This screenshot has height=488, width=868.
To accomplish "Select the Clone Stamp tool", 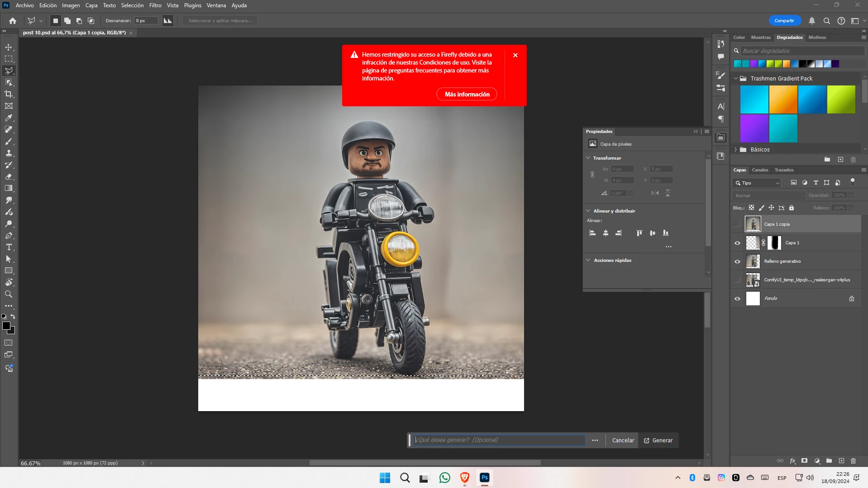I will click(9, 153).
